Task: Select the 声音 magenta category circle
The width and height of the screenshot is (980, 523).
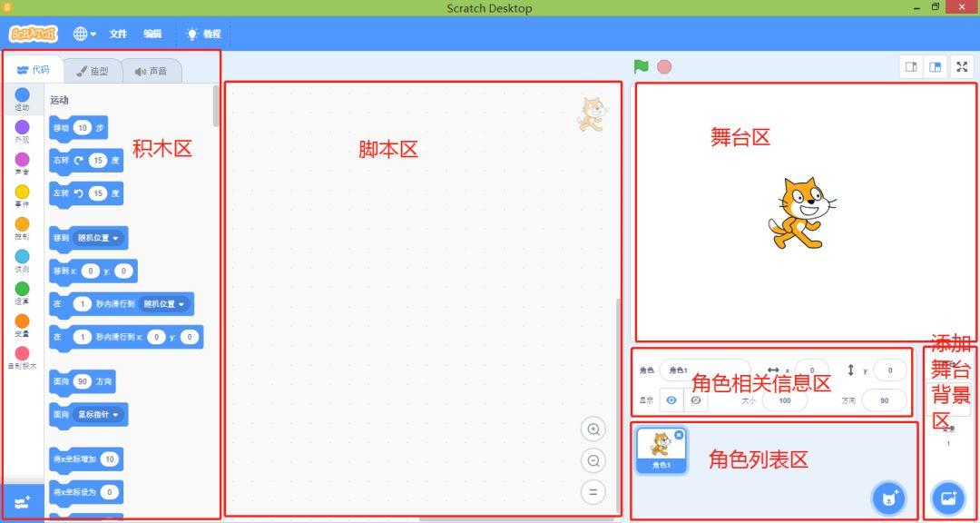Action: coord(22,160)
